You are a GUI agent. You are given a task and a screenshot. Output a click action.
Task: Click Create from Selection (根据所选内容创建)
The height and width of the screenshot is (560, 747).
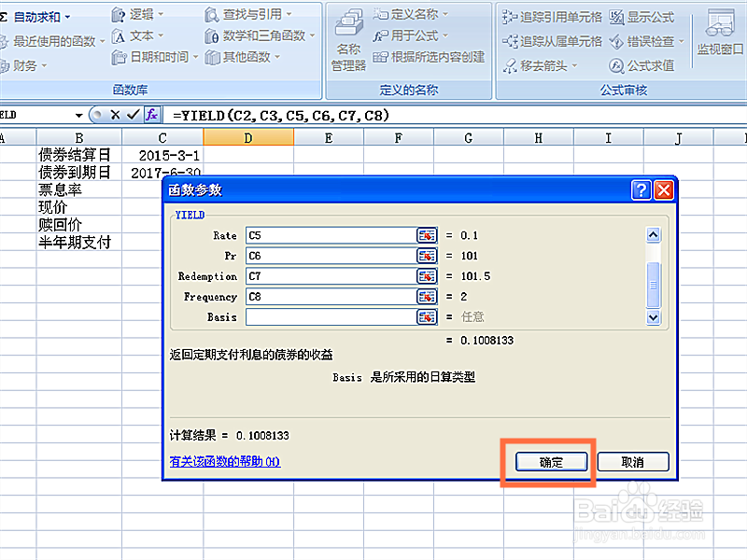[429, 57]
